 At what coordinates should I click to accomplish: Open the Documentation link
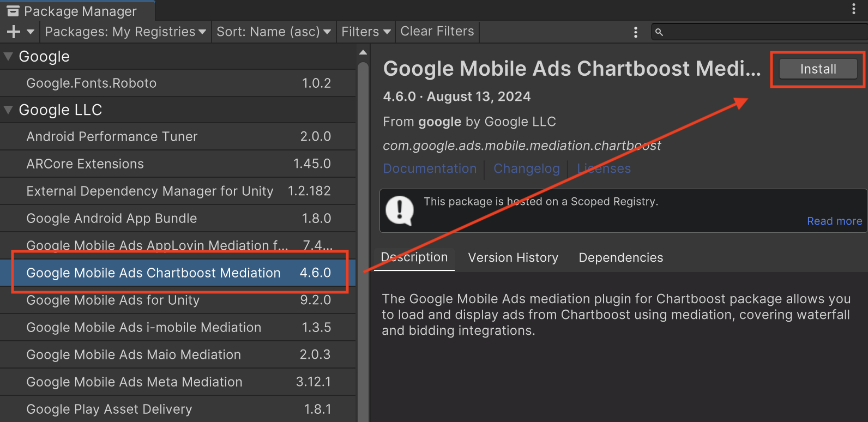tap(430, 168)
